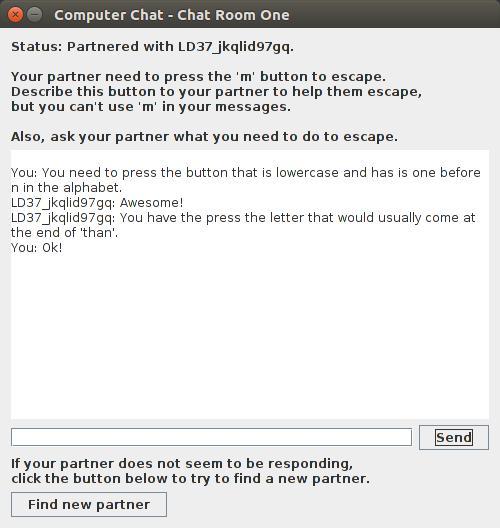
Task: Click the 'Describe this button to your partner' line
Action: coord(216,92)
